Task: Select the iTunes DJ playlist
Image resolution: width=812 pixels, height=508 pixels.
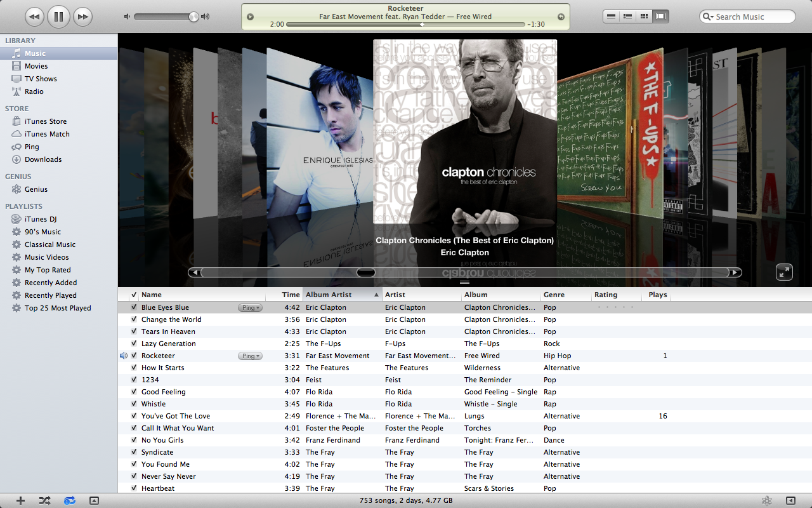Action: (58, 219)
